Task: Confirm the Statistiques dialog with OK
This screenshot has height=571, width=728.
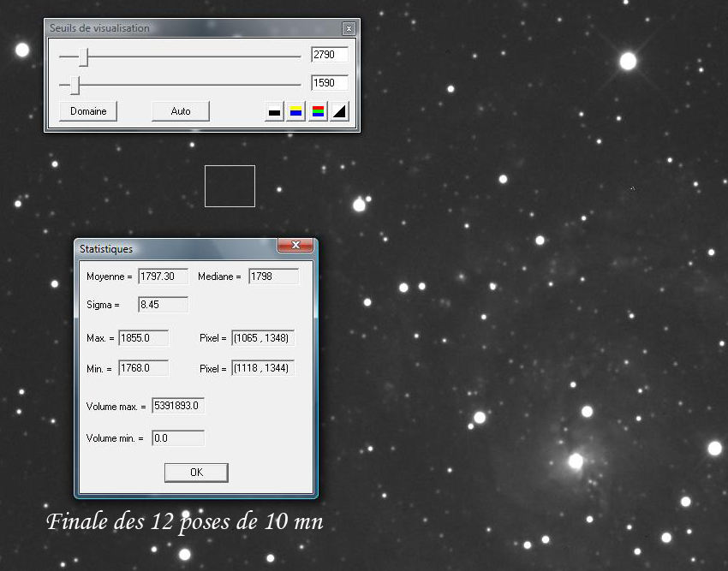Action: pos(195,472)
